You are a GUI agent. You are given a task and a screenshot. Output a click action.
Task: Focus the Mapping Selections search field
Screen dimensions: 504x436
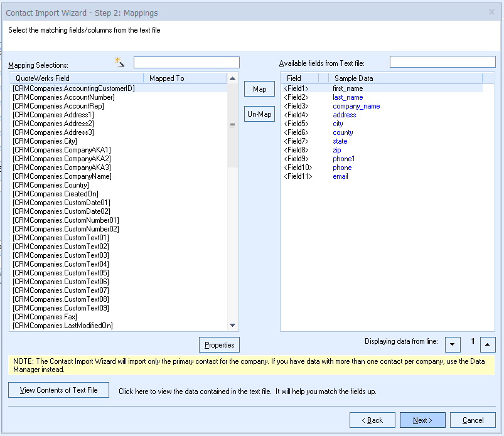[186, 63]
